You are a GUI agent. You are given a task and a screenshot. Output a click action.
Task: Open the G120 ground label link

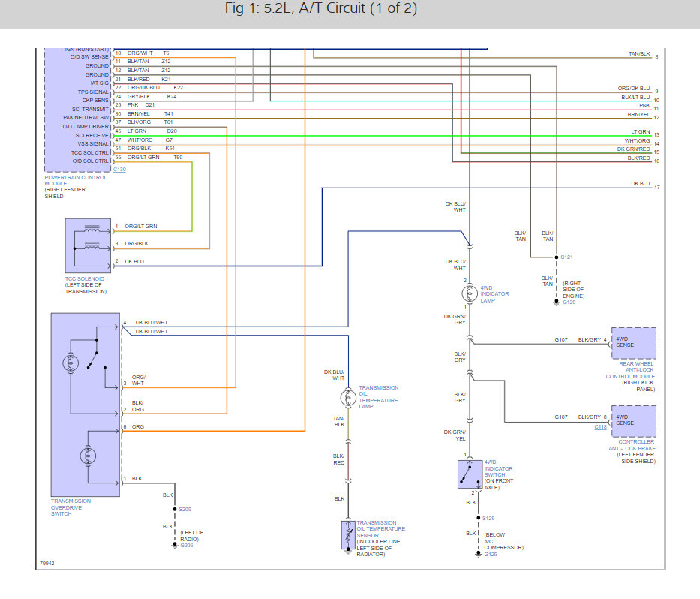pyautogui.click(x=569, y=303)
